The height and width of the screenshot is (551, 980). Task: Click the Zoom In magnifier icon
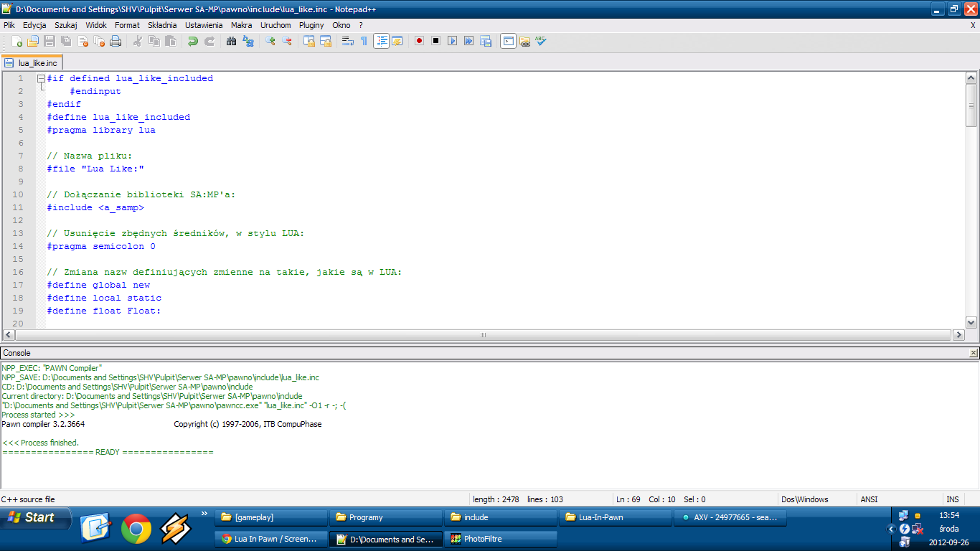click(x=270, y=42)
